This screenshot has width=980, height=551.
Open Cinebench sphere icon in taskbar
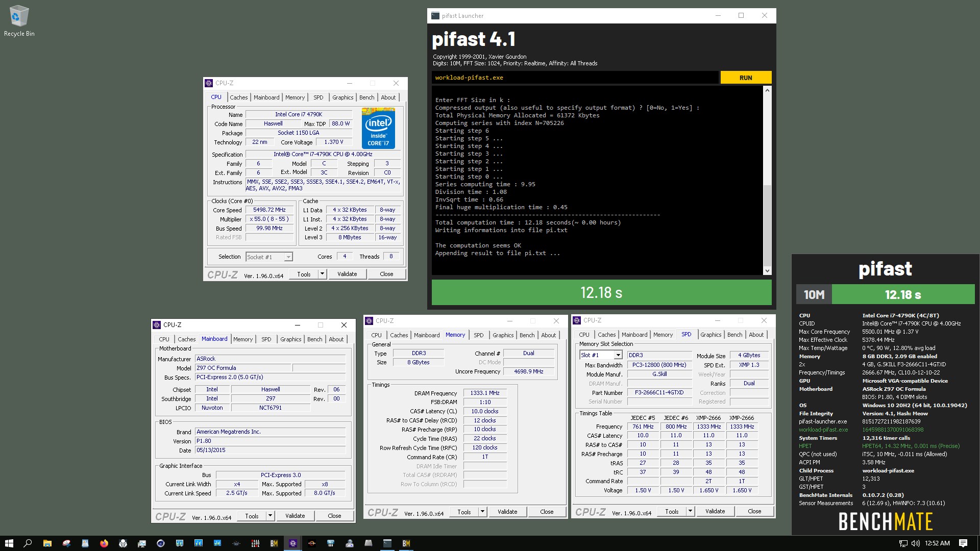coord(160,543)
